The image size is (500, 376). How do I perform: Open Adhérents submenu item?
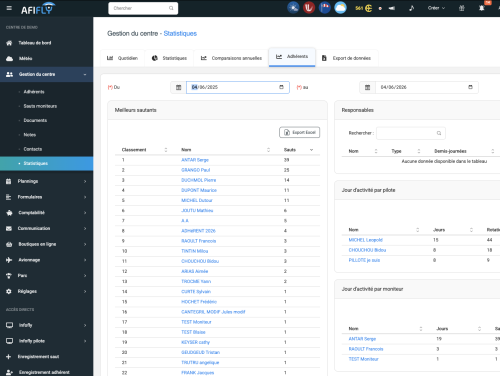(x=34, y=92)
